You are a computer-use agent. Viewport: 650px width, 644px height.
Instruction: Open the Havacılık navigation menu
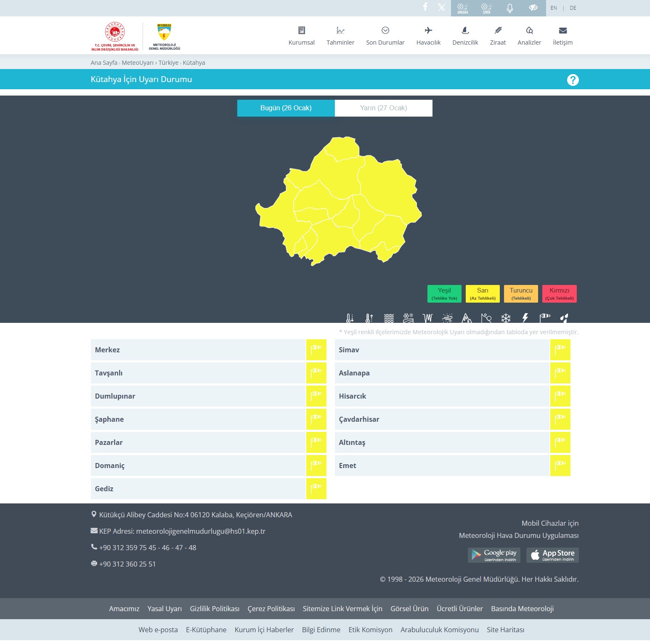pos(428,36)
